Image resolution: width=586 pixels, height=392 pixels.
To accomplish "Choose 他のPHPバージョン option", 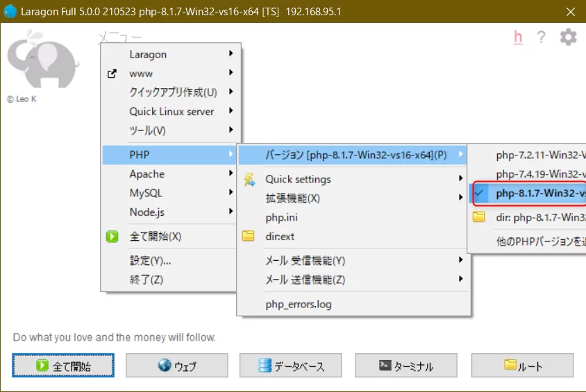I will point(528,241).
